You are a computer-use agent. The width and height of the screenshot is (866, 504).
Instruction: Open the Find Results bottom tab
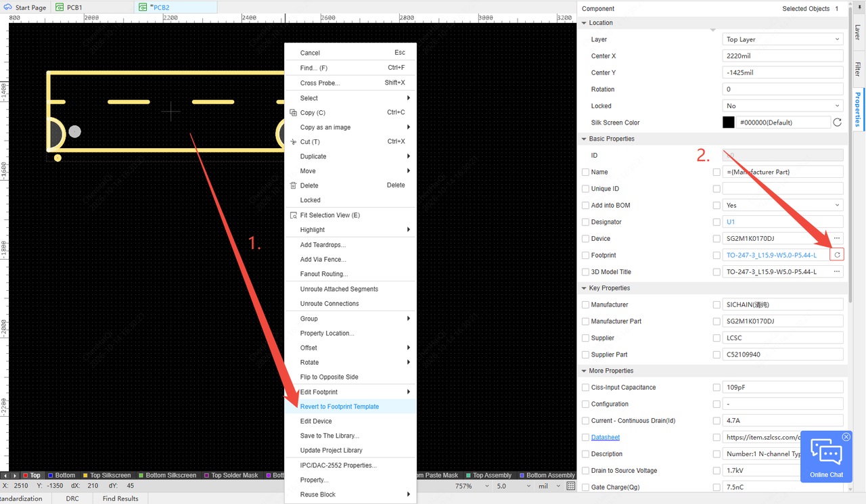120,499
